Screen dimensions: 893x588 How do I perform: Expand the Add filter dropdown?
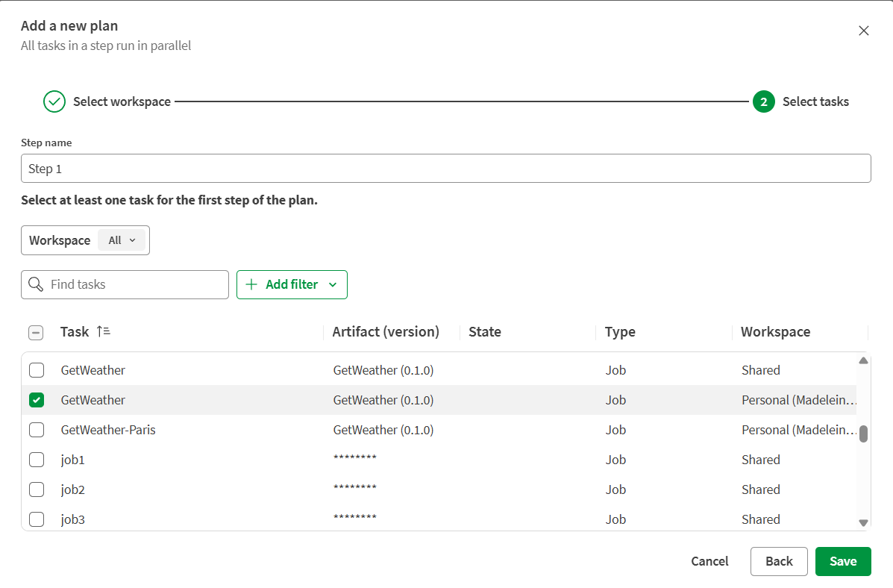332,284
